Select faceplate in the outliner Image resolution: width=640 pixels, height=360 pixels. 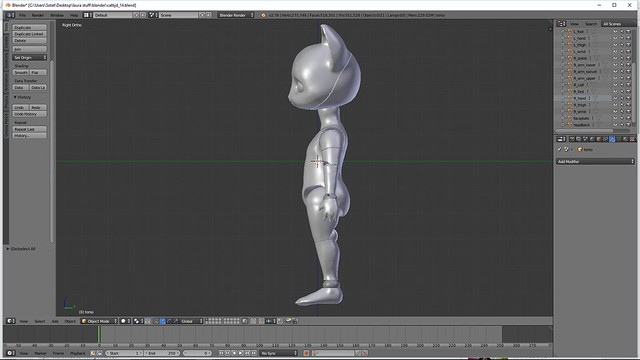[581, 118]
